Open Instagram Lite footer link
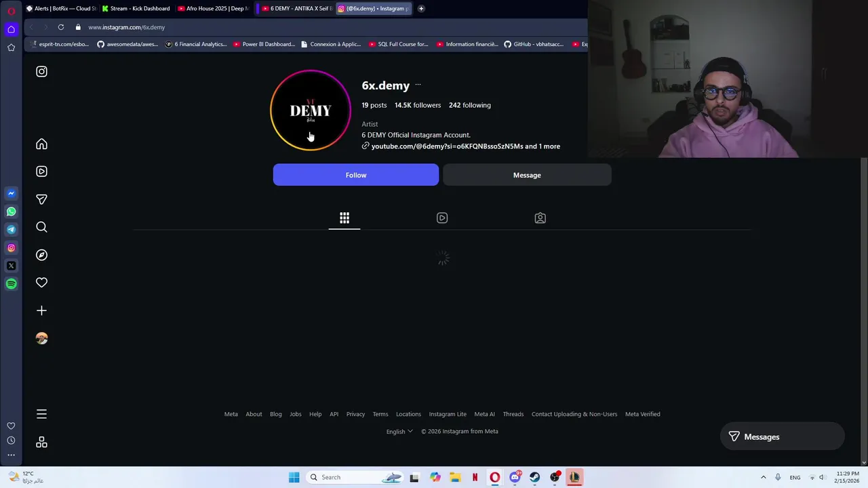The height and width of the screenshot is (488, 868). coord(448,414)
